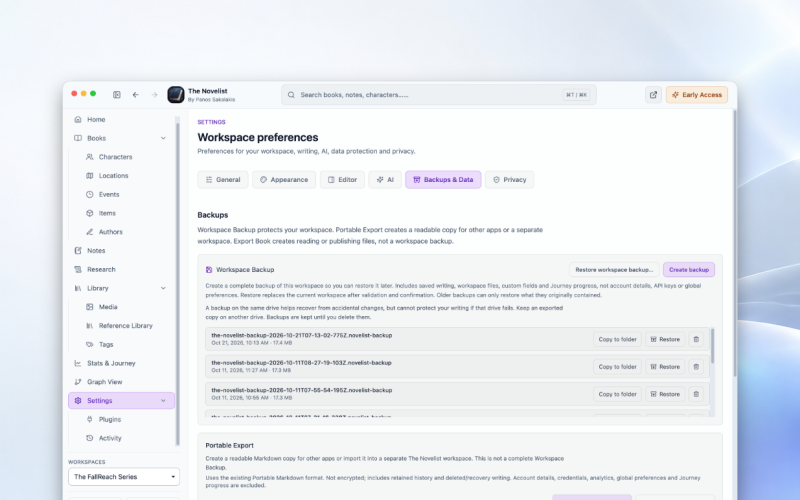Switch to the General tab

[x=223, y=180]
